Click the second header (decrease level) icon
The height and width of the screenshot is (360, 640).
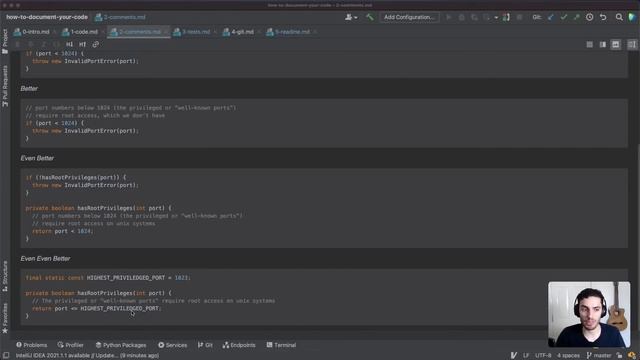tap(82, 44)
